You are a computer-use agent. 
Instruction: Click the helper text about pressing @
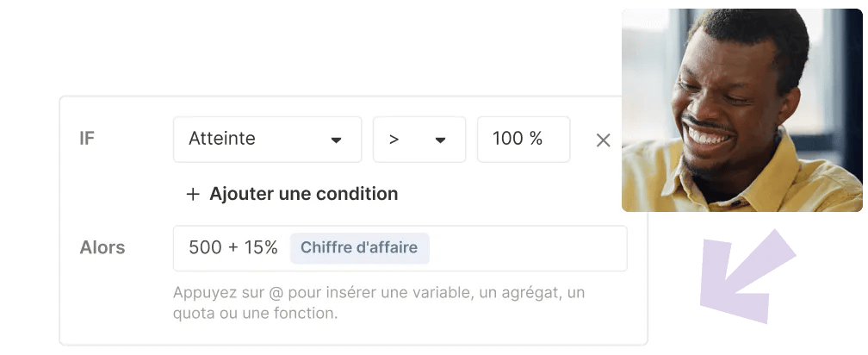tap(379, 302)
